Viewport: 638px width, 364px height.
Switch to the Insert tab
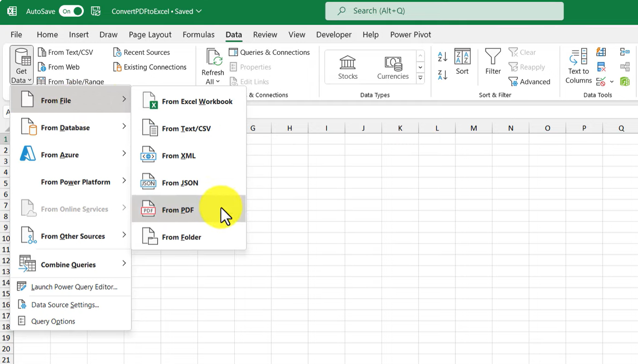pos(79,34)
